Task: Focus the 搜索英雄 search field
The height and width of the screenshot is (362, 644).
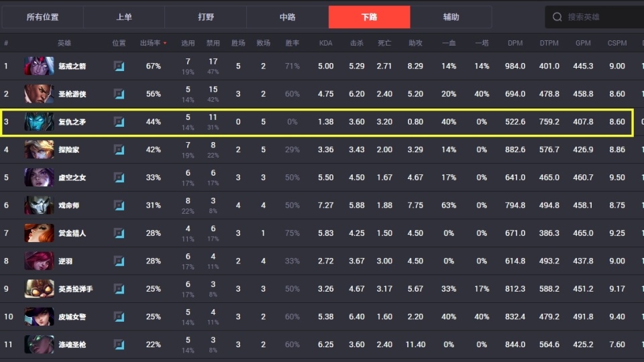Action: click(x=595, y=17)
